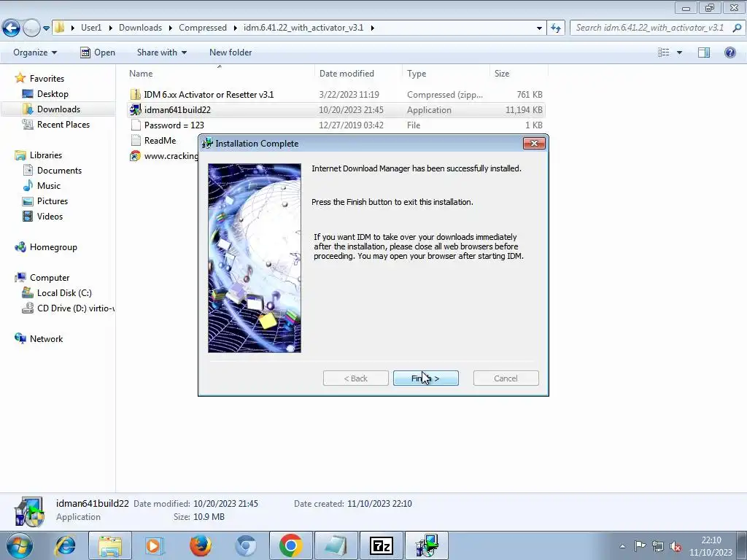
Task: Open Google Chrome from the taskbar
Action: [x=291, y=545]
